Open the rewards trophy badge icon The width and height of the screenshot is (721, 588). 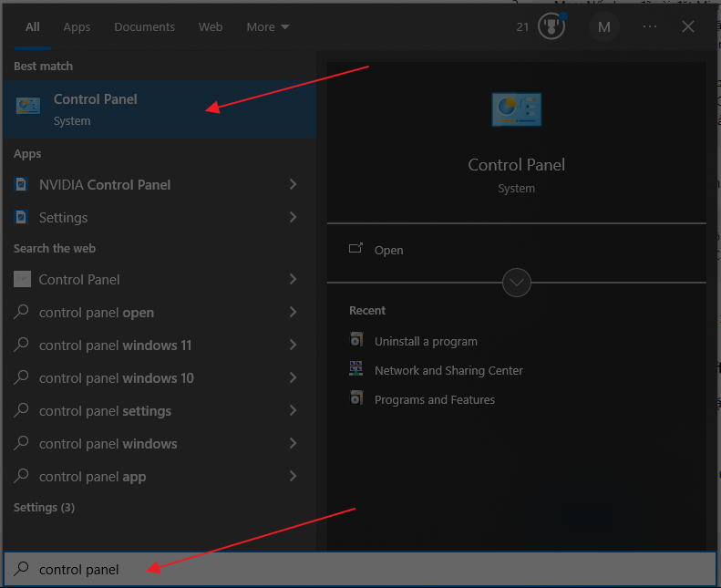coord(551,26)
